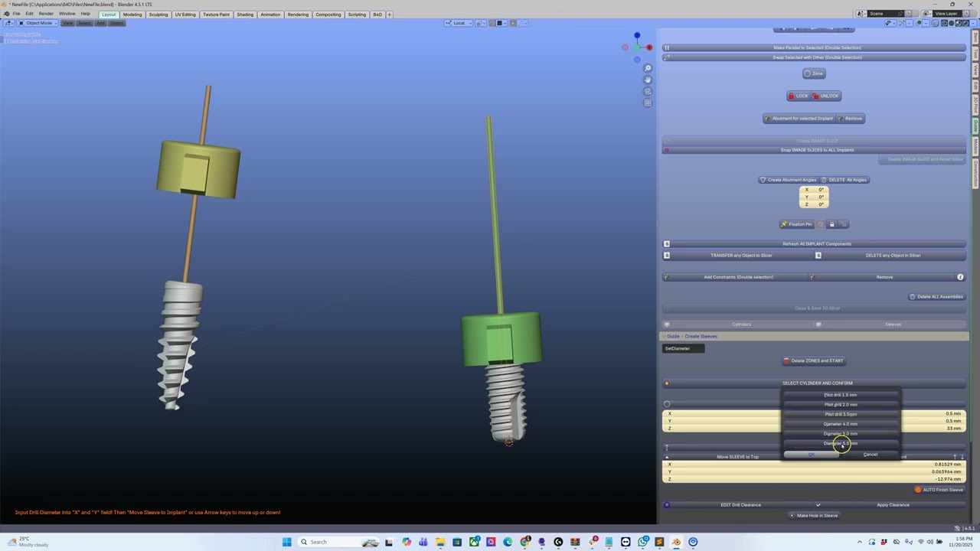Screen dimensions: 980x551
Task: Click Create Abutment Angles button
Action: click(789, 180)
